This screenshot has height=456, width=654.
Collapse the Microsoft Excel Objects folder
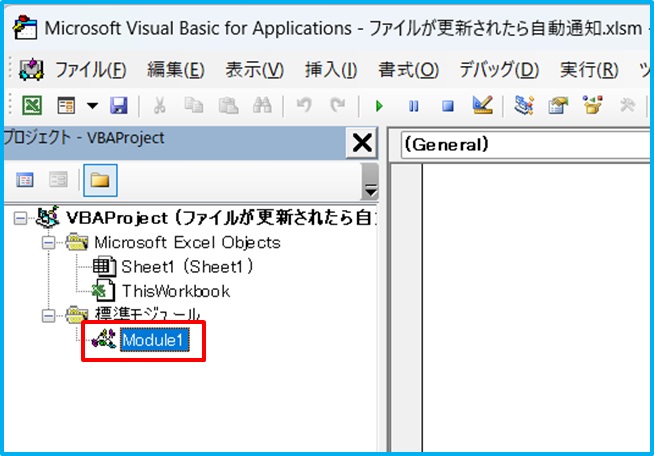click(48, 243)
